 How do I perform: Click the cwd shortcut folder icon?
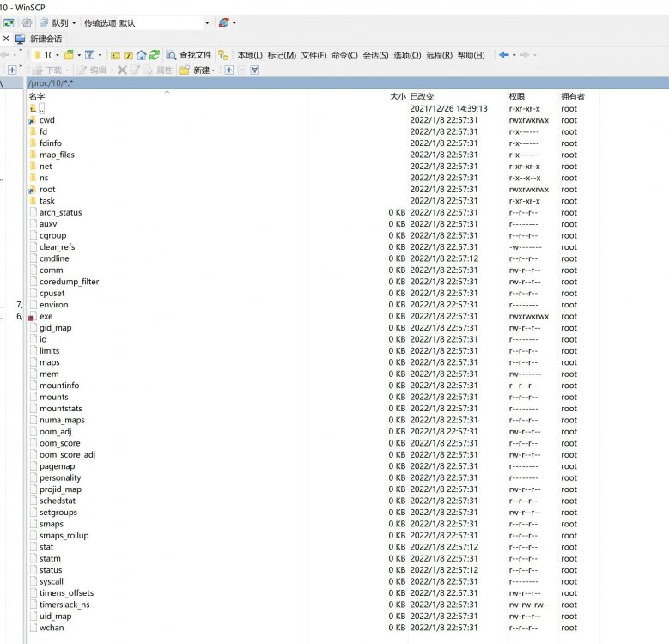coord(33,120)
